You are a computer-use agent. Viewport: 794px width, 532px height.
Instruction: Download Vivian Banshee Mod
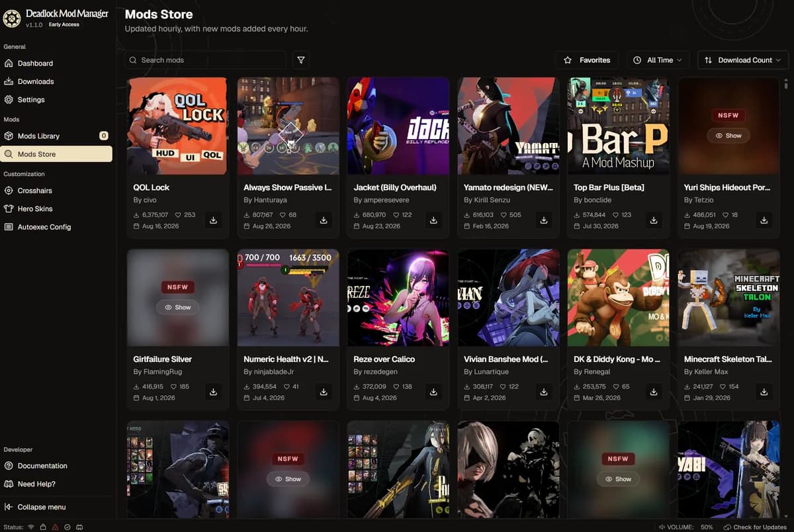coord(544,392)
